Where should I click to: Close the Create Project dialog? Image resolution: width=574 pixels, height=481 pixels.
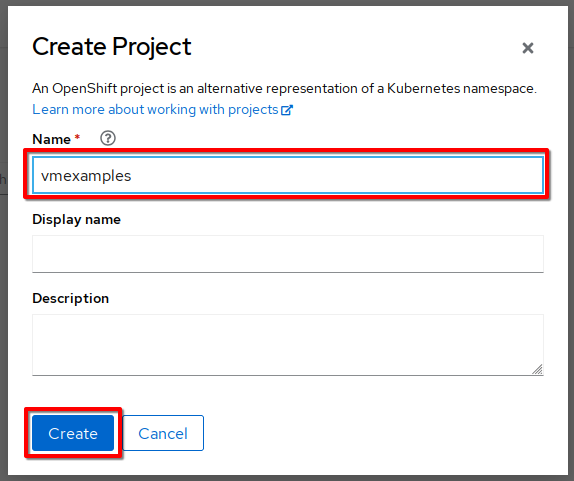coord(528,48)
